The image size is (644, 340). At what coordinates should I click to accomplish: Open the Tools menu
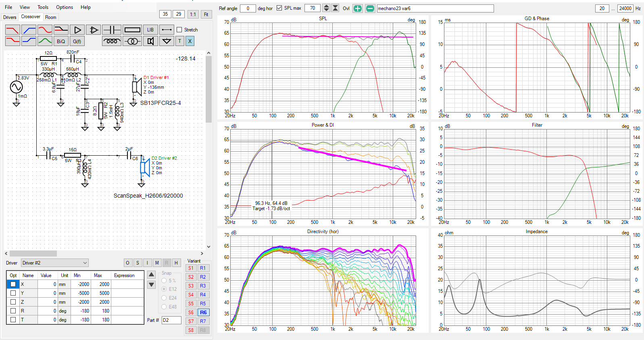click(43, 7)
